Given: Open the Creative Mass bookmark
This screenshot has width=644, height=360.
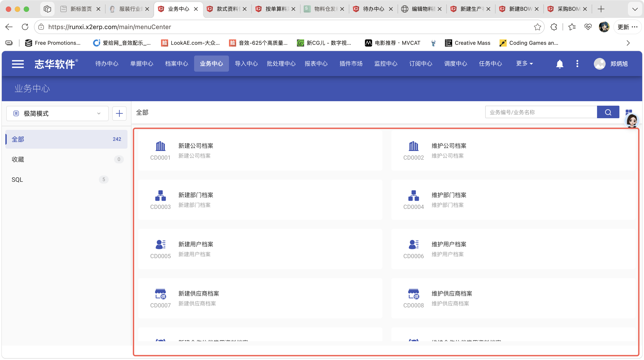Looking at the screenshot, I should click(468, 43).
